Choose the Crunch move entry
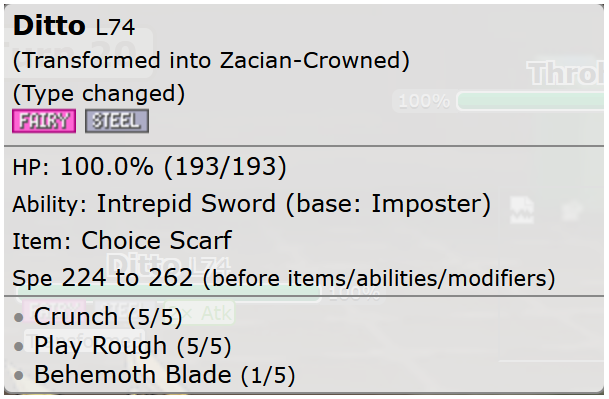The width and height of the screenshot is (609, 399). pos(108,317)
